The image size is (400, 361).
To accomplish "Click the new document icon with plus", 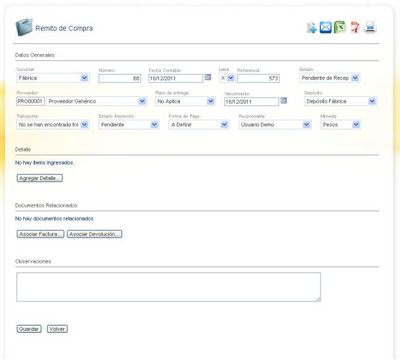I will click(x=312, y=27).
